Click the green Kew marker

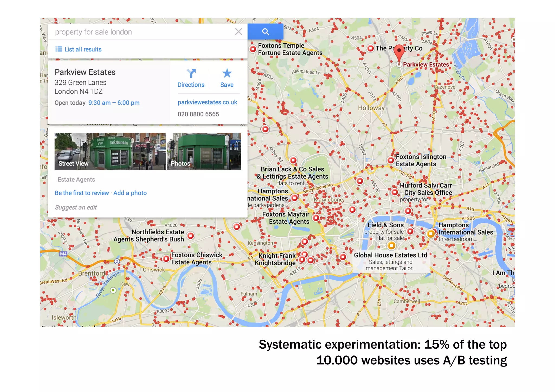coord(113,290)
